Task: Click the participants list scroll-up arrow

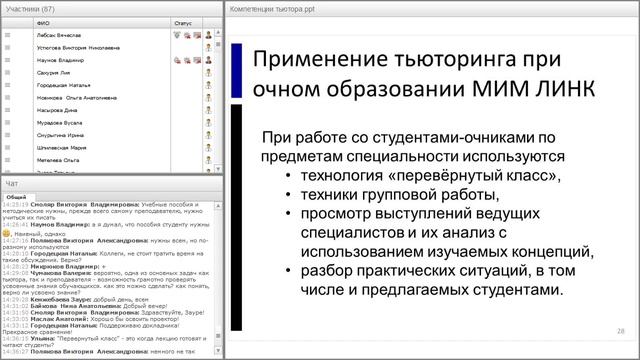Action: (218, 32)
